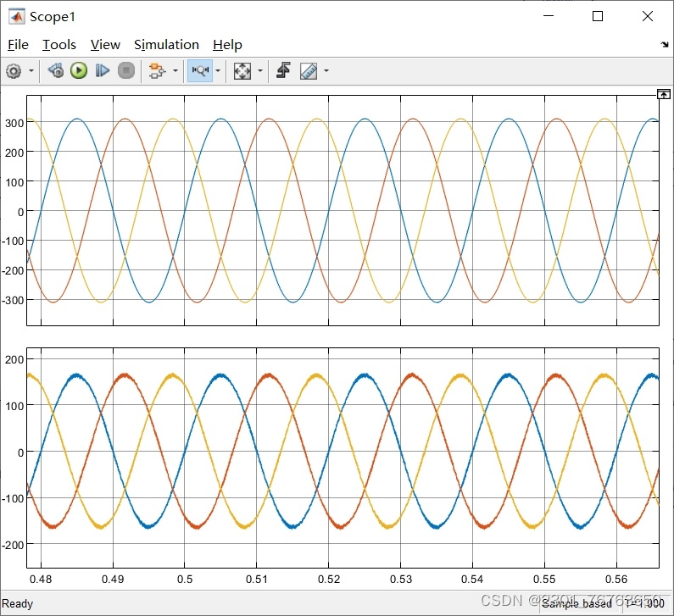This screenshot has width=674, height=616.
Task: Toggle the Zoom X-axis tool
Action: click(x=200, y=71)
